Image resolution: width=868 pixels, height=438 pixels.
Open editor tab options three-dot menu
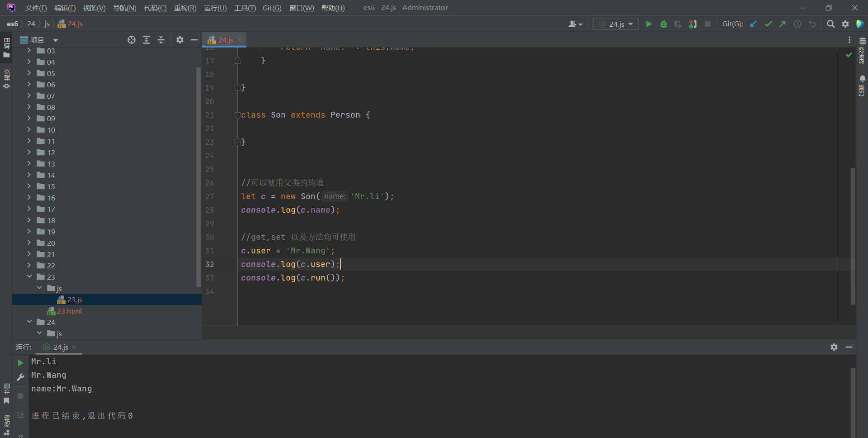point(849,40)
